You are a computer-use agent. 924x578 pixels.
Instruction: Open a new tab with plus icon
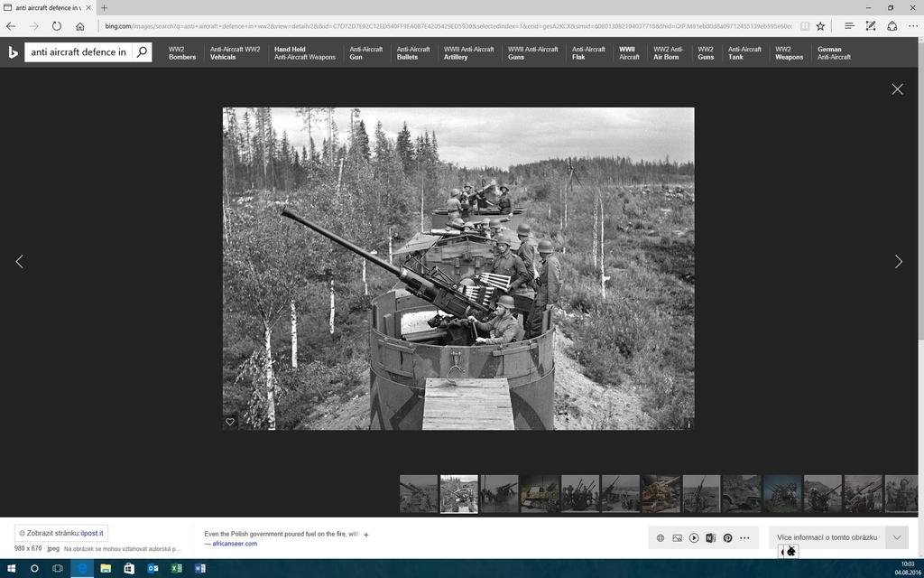coord(105,7)
